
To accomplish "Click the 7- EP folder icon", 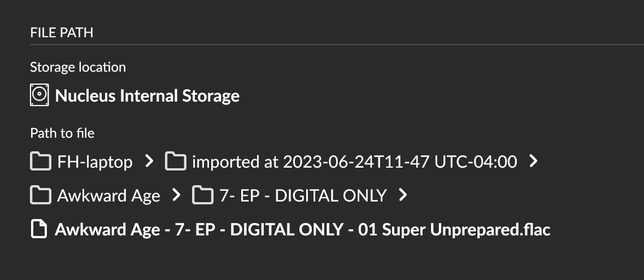I will pyautogui.click(x=202, y=196).
